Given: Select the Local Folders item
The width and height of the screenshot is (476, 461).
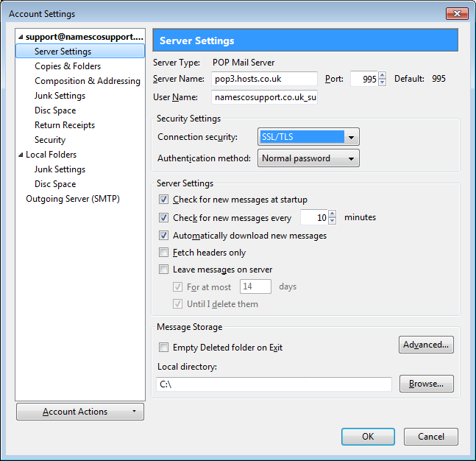Looking at the screenshot, I should [51, 155].
